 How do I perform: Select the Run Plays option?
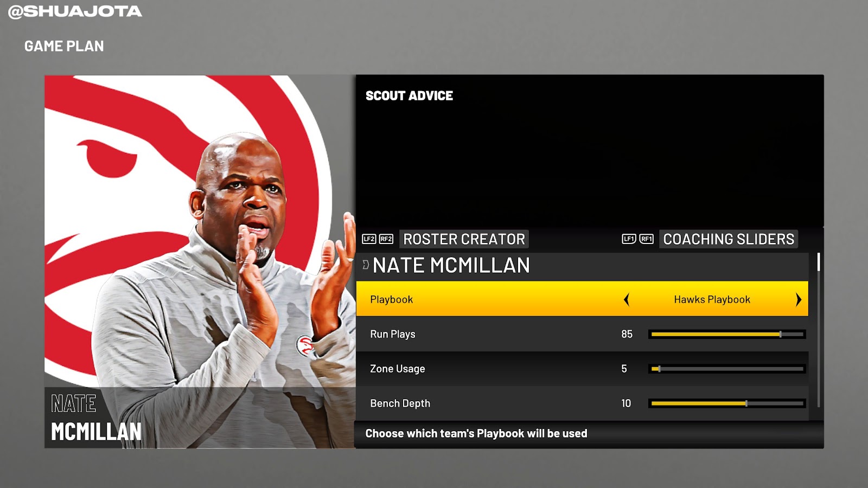click(582, 334)
